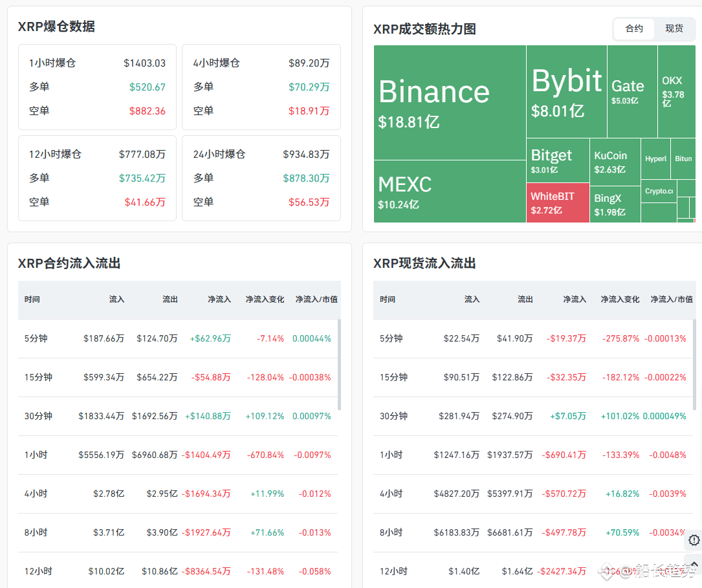Click the red WhiteBIT heatmap tile
The width and height of the screenshot is (702, 588).
click(x=558, y=202)
